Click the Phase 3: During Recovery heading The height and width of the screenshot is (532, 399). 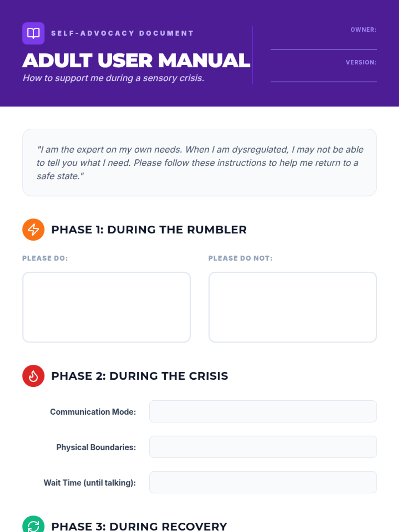coord(139,526)
